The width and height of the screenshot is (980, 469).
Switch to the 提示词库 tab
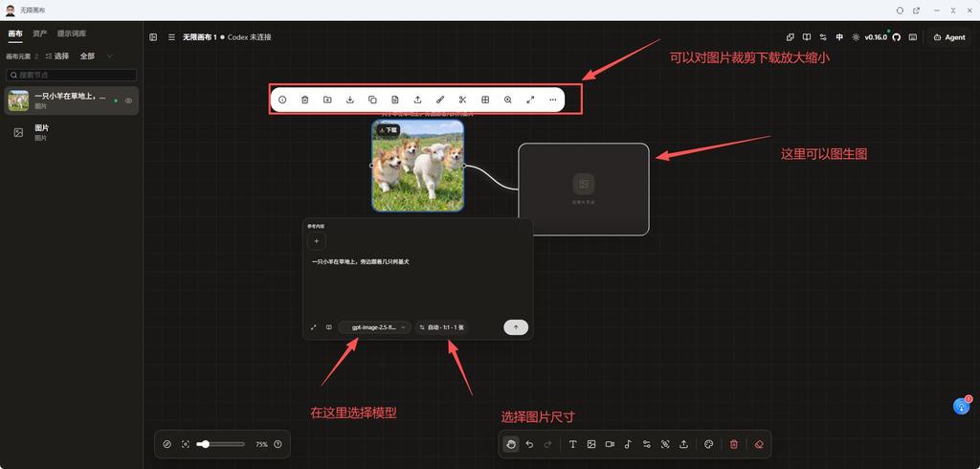point(72,33)
